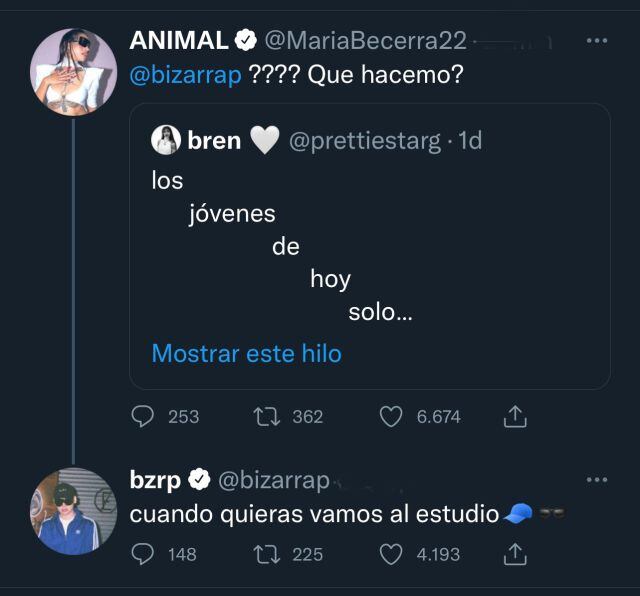Retweet ANIMAL's tweet with 362 retweets
Image resolution: width=640 pixels, height=596 pixels.
click(267, 417)
